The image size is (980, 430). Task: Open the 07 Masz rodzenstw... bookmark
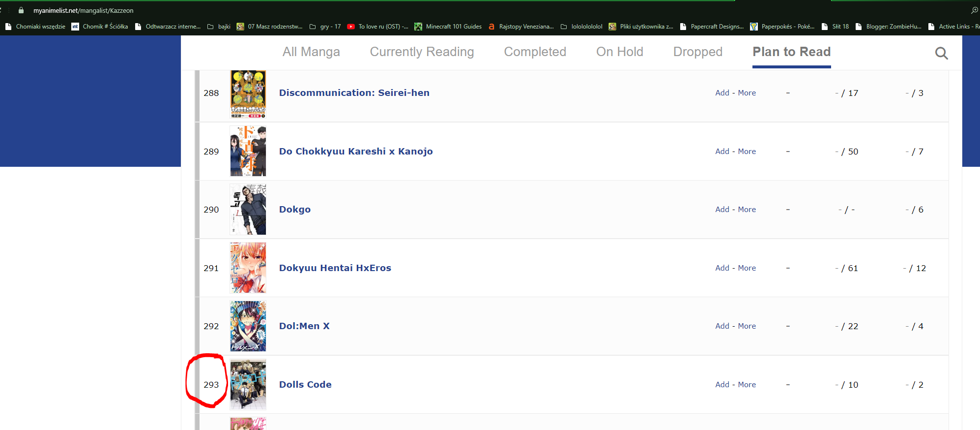[269, 27]
